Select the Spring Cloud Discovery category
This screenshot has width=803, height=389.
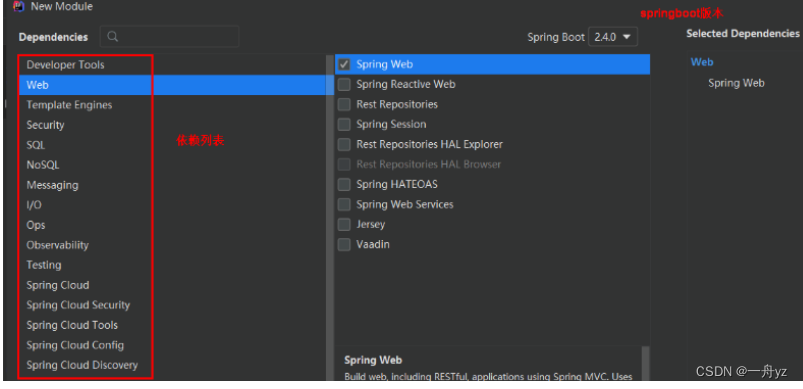point(82,364)
